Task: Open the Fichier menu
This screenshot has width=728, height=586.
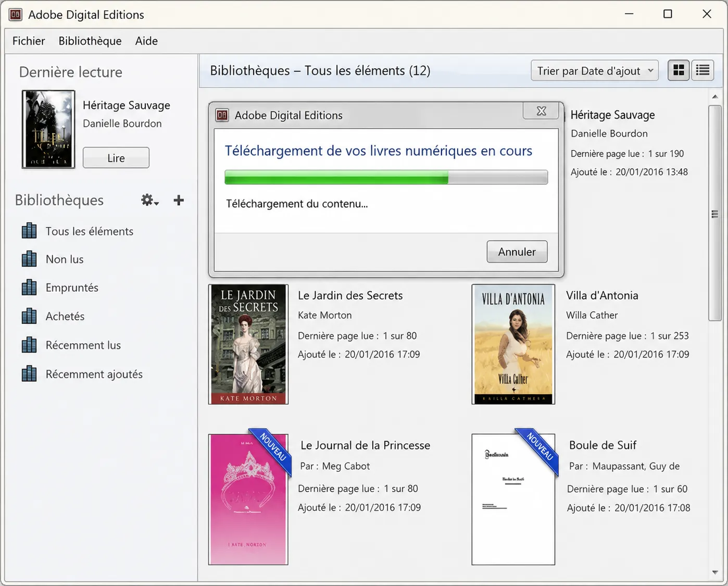Action: point(29,41)
